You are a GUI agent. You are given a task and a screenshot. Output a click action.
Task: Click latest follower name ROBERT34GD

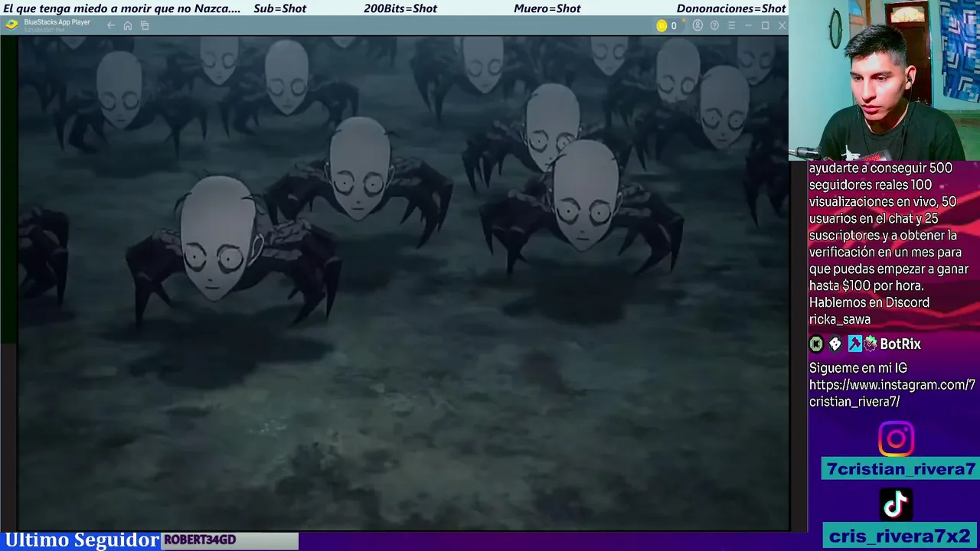[x=200, y=540]
